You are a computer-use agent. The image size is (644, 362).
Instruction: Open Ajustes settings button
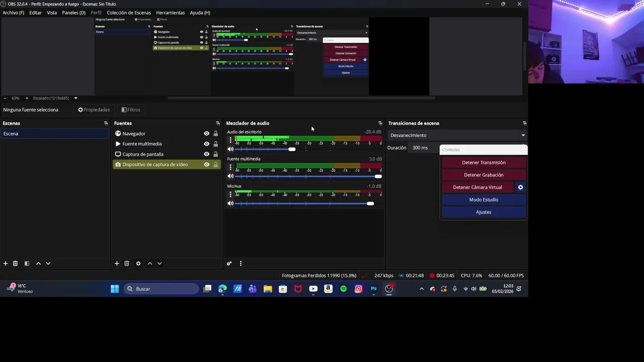[x=484, y=212]
